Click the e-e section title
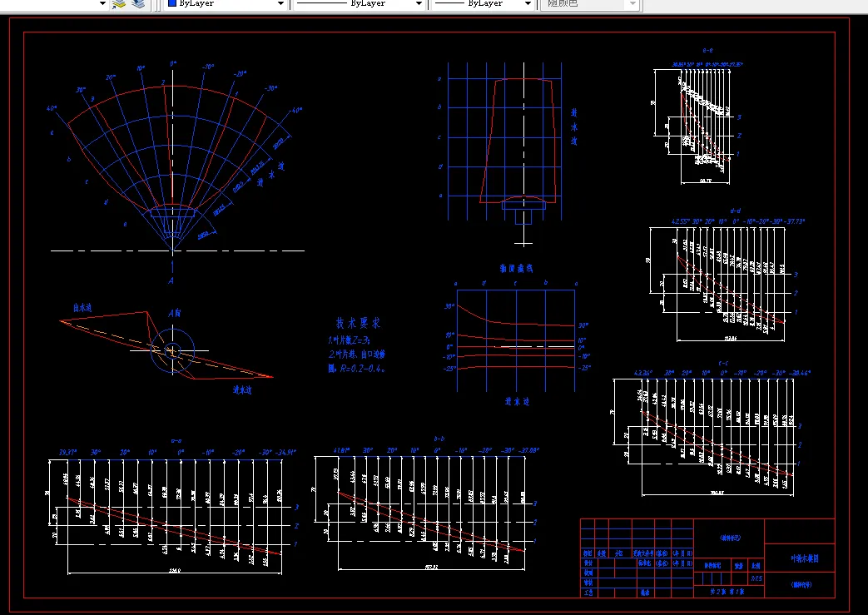Image resolution: width=868 pixels, height=615 pixels. [x=707, y=51]
